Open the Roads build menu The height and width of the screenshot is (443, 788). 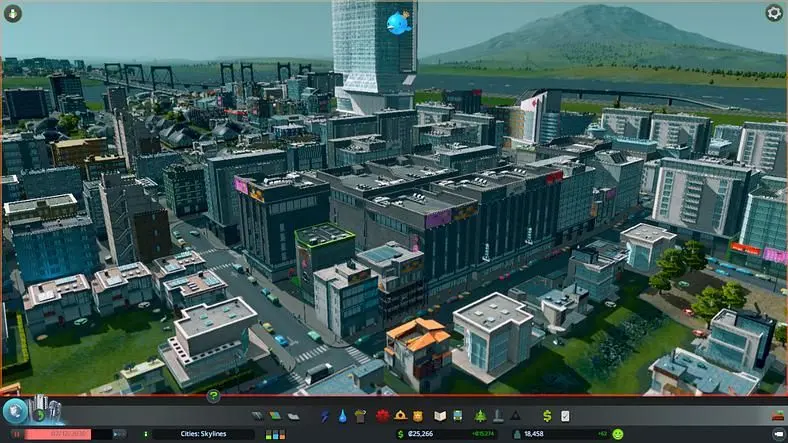click(x=257, y=416)
